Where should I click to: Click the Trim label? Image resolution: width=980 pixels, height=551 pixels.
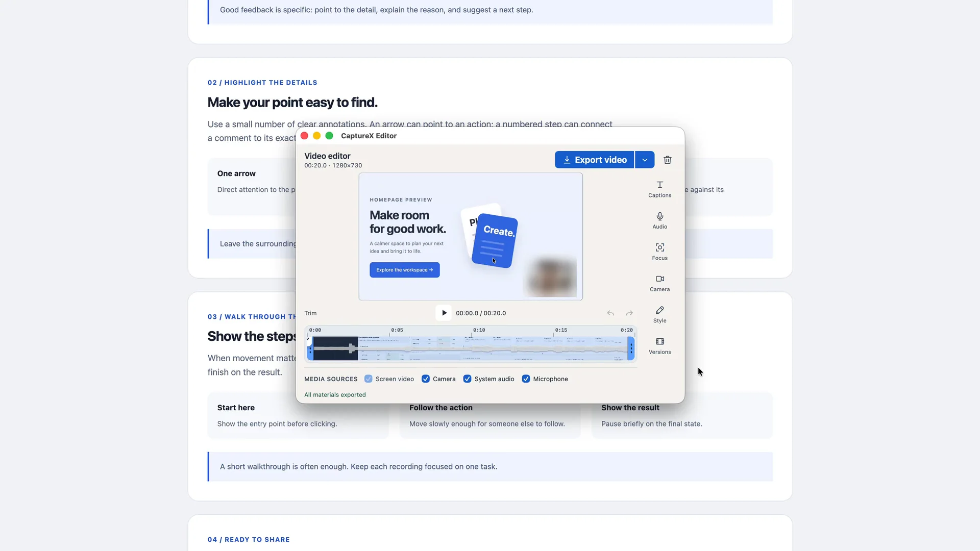pos(310,313)
